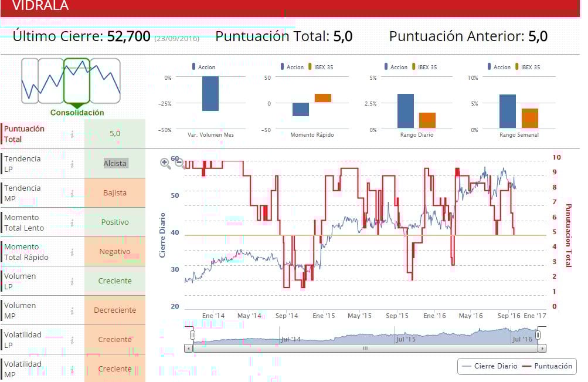Open info icon for Tendencia LP
The image size is (588, 382).
click(72, 164)
